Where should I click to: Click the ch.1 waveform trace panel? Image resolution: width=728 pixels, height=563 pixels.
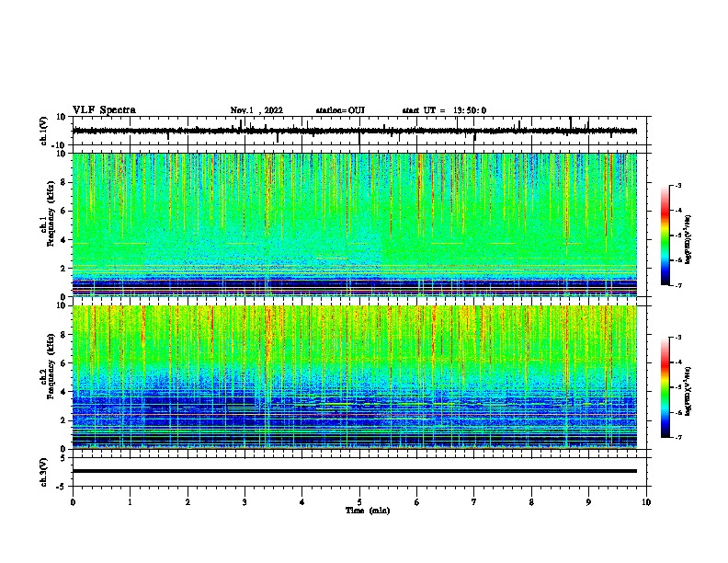coord(361,131)
